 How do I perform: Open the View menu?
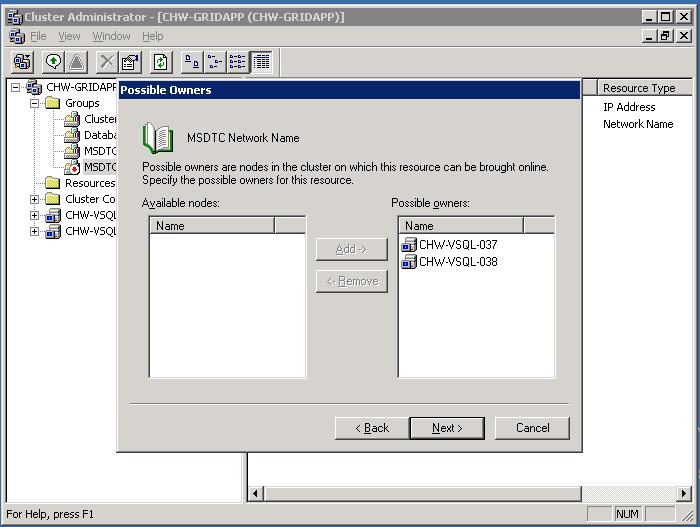69,36
